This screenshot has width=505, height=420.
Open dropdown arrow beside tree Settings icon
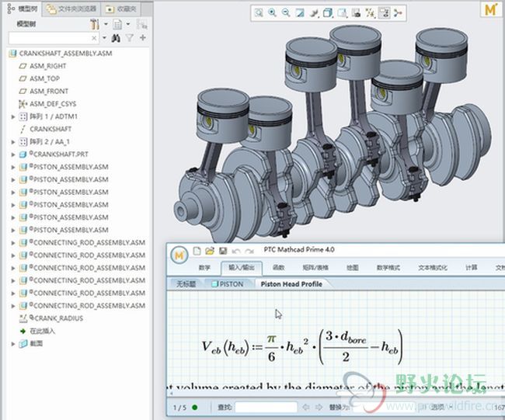[106, 24]
